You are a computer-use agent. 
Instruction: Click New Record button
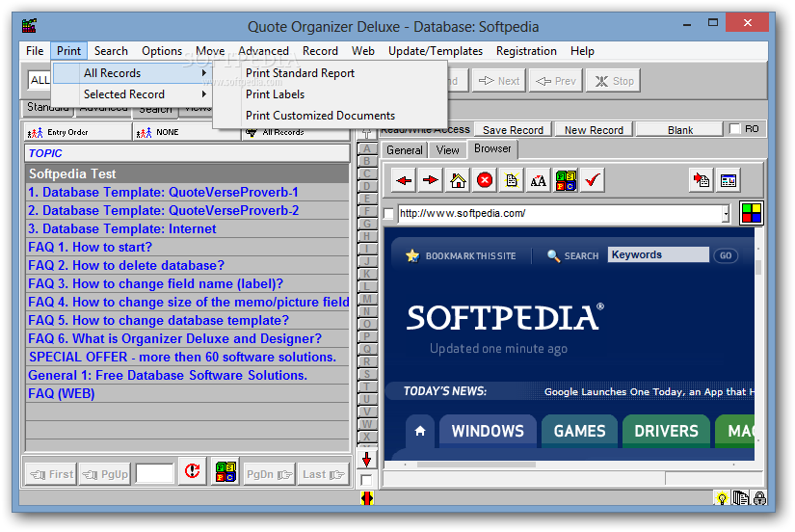[x=594, y=130]
